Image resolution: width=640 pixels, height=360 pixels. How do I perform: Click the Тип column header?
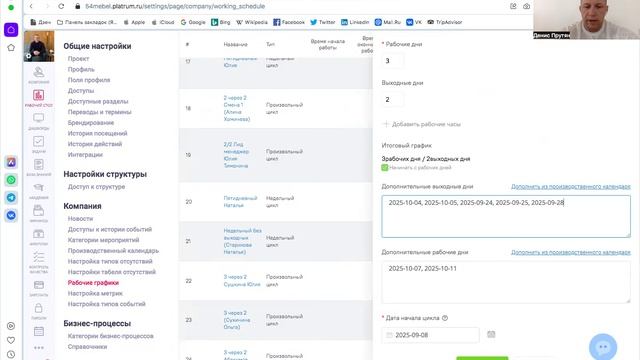pos(270,44)
